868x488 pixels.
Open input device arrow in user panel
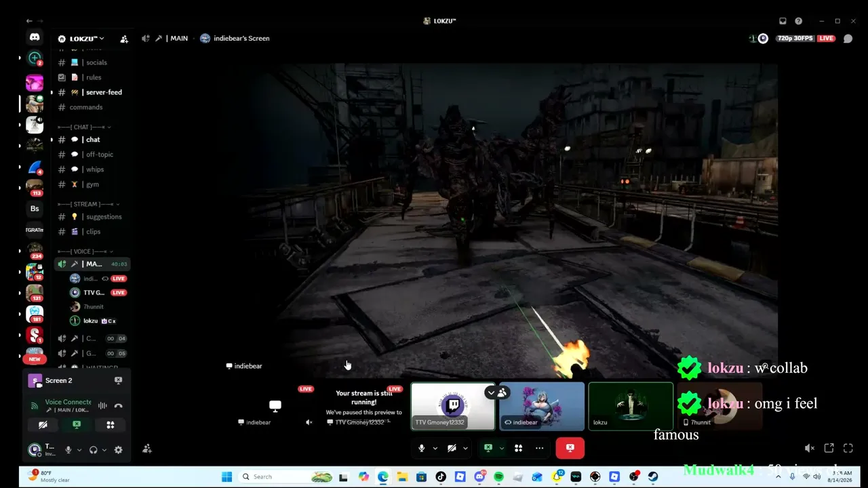point(79,449)
